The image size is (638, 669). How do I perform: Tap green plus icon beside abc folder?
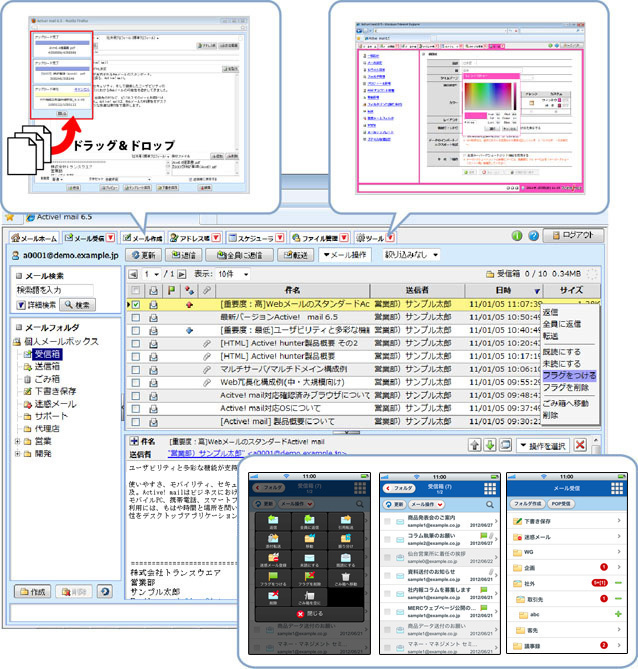coord(618,614)
